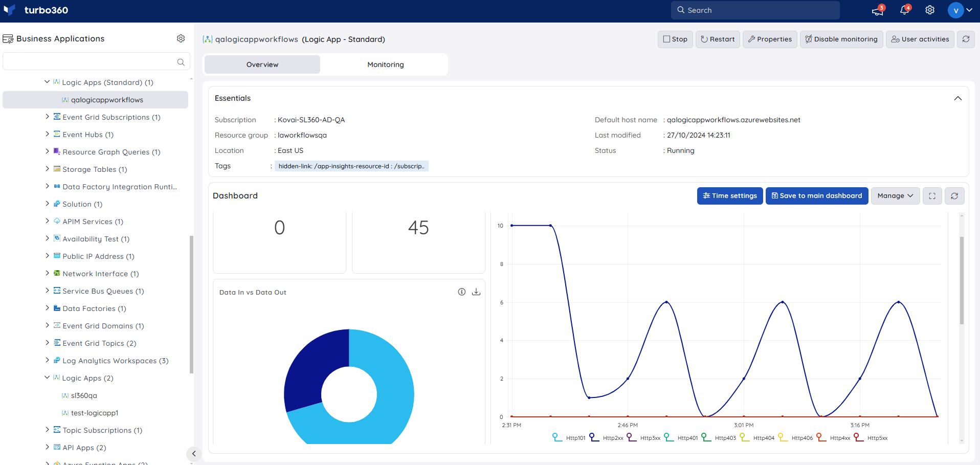Click the sidebar search magnifier icon

tap(181, 62)
